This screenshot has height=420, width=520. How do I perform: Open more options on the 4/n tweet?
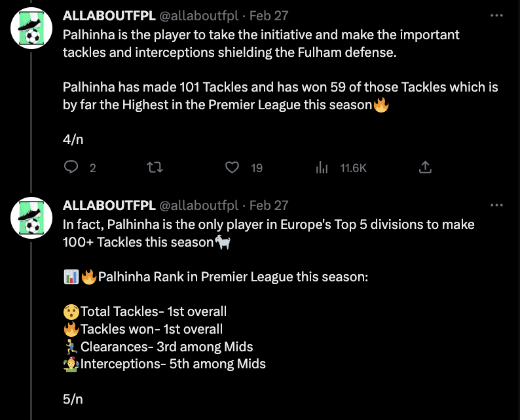(x=497, y=15)
